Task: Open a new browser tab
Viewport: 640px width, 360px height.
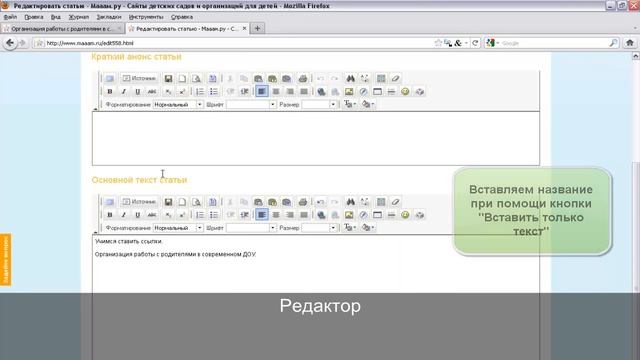Action: pos(257,28)
